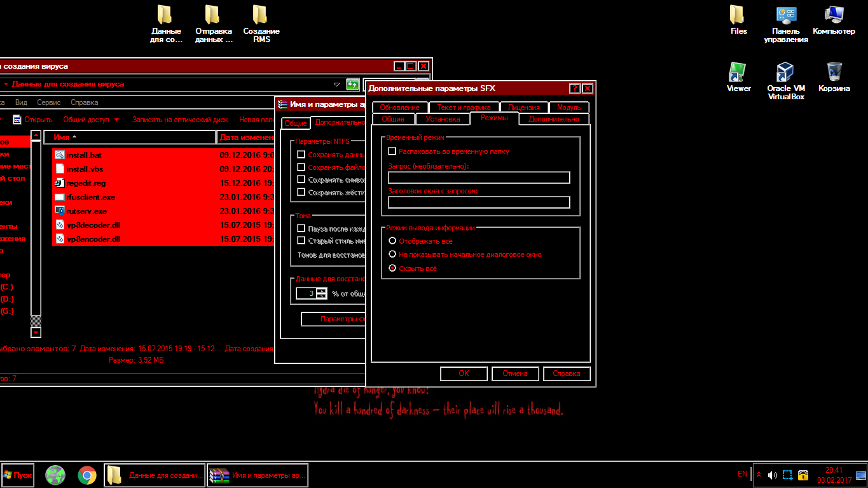Open the Пуск start button

(x=17, y=475)
